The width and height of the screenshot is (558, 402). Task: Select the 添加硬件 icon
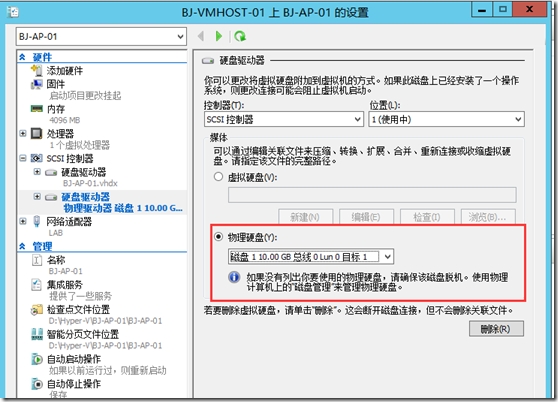[x=37, y=70]
